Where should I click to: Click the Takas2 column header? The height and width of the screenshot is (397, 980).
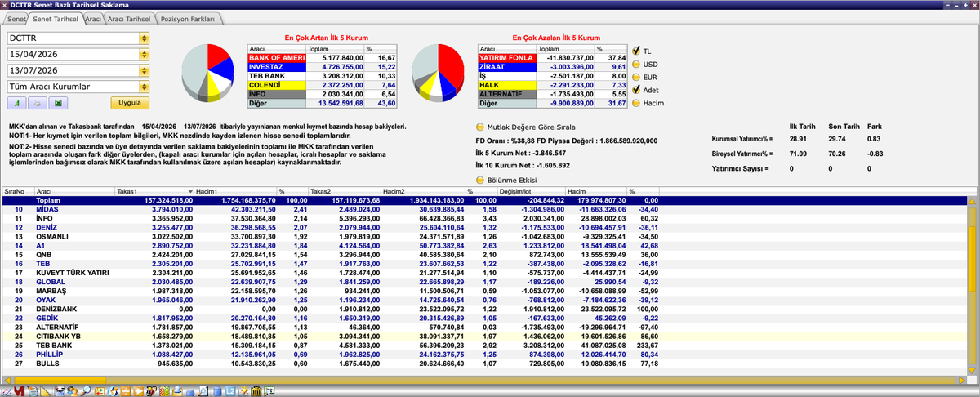click(x=344, y=190)
